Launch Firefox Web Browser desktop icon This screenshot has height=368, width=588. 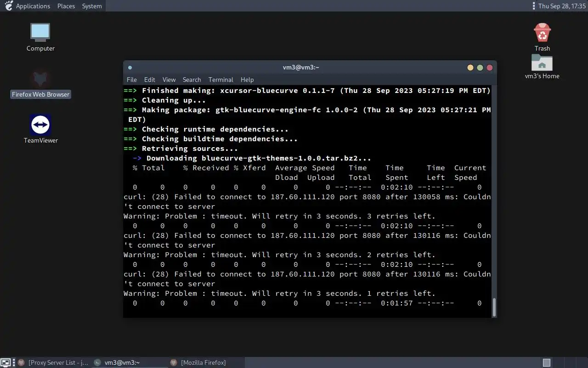tap(40, 84)
